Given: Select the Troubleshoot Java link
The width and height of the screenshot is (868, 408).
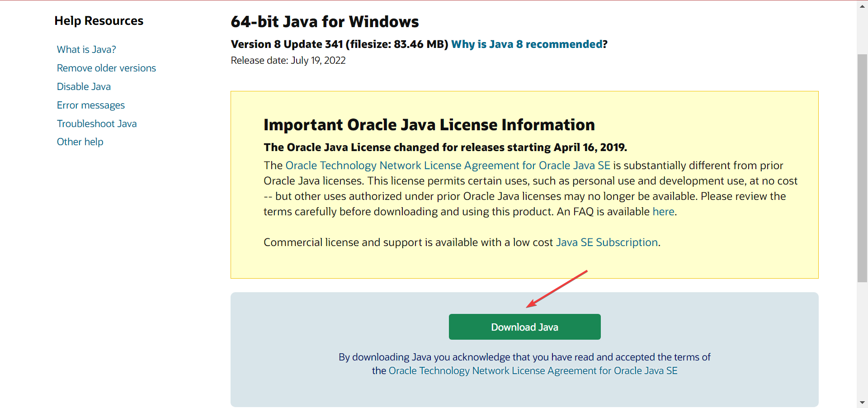Looking at the screenshot, I should click(x=97, y=123).
